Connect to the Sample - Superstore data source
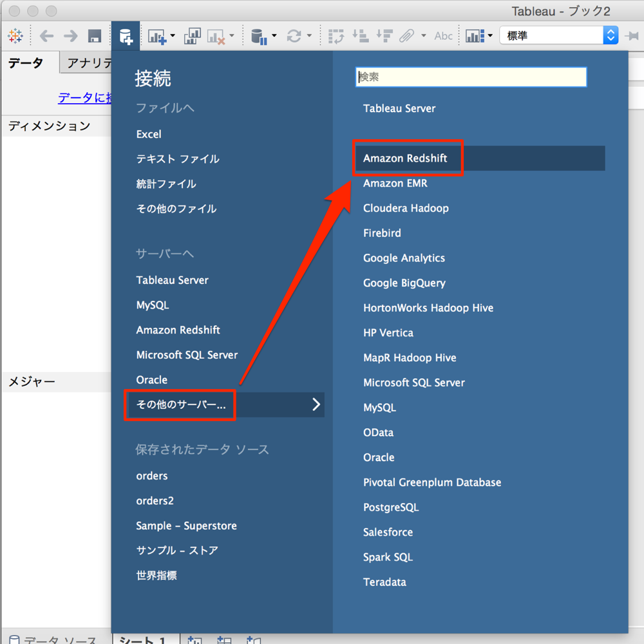This screenshot has width=644, height=644. click(x=186, y=526)
